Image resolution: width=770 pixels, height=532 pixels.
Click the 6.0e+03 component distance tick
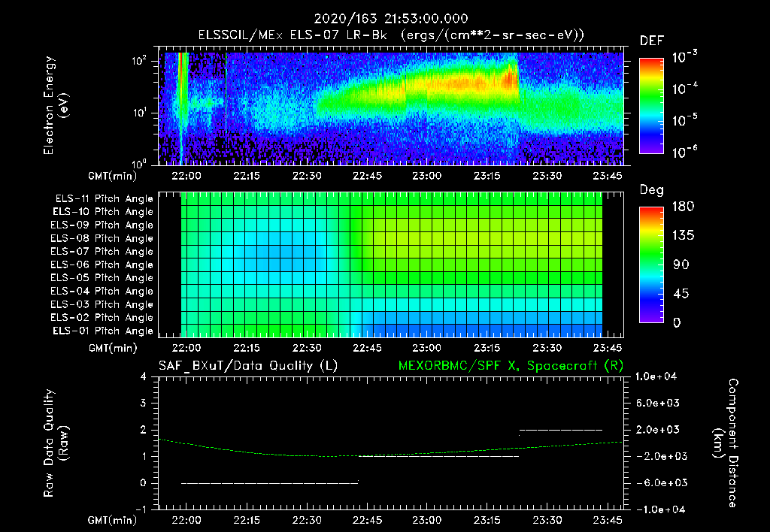(657, 404)
